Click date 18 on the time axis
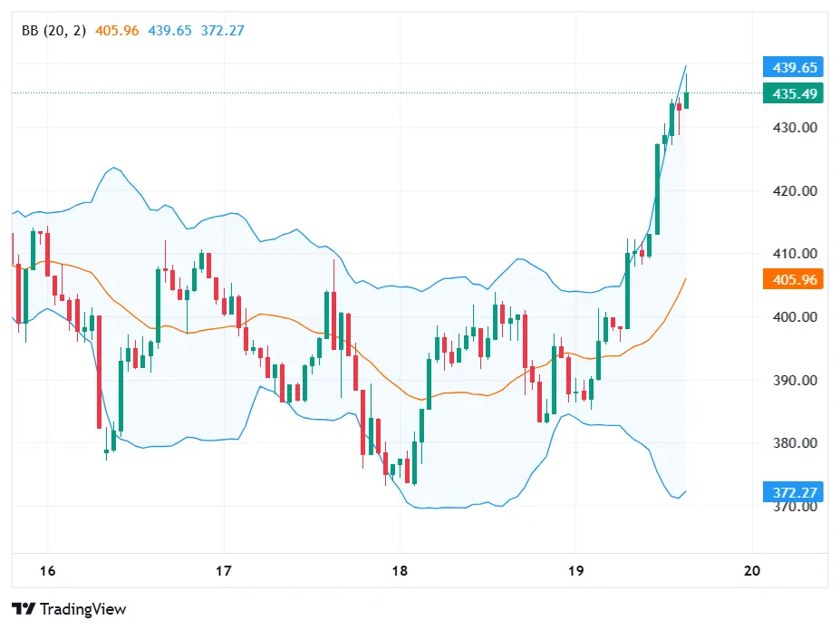This screenshot has width=840, height=630. (x=400, y=570)
